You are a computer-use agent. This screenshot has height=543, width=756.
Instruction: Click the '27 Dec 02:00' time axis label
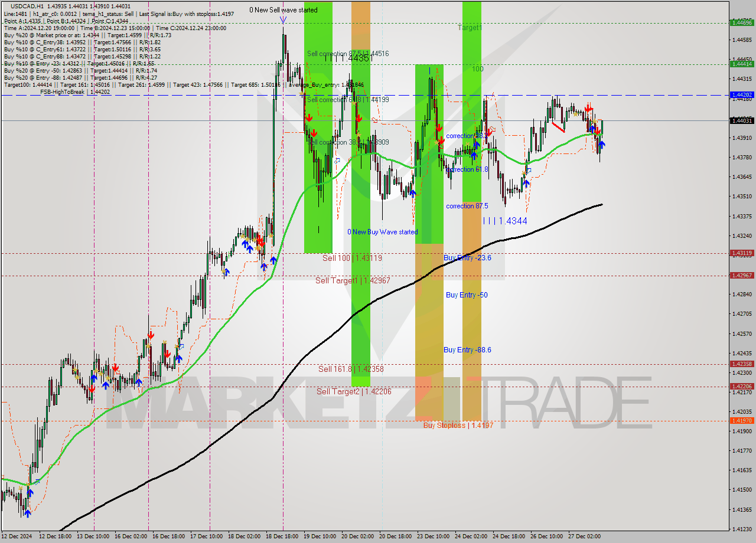(586, 537)
